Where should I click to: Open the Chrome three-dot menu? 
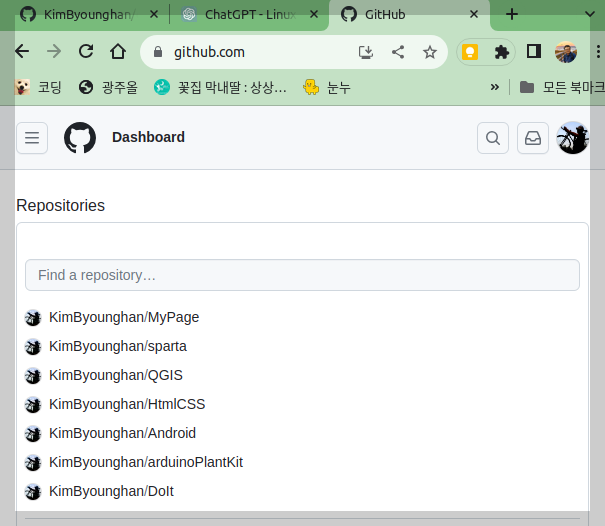(598, 52)
